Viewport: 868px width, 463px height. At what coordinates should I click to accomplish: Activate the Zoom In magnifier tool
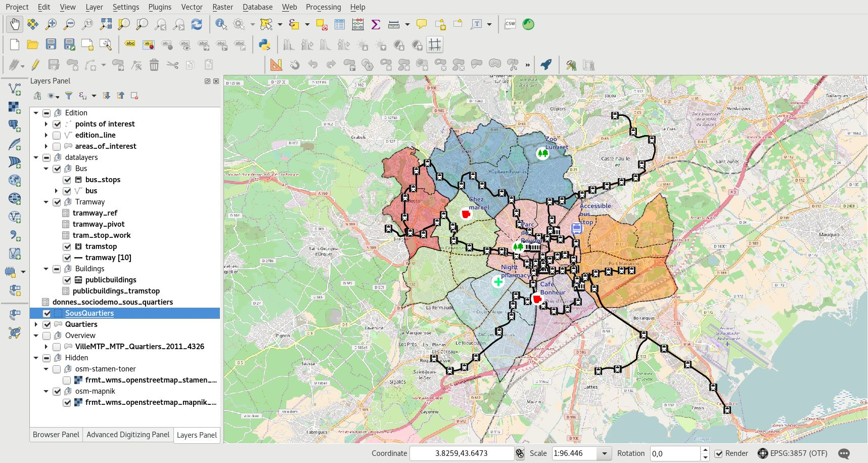[51, 24]
